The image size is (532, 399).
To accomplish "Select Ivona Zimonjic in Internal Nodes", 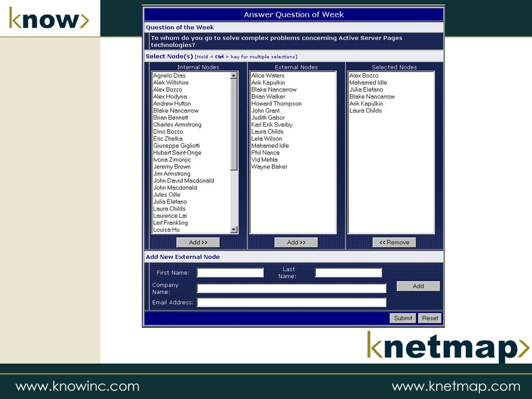I will tap(172, 160).
